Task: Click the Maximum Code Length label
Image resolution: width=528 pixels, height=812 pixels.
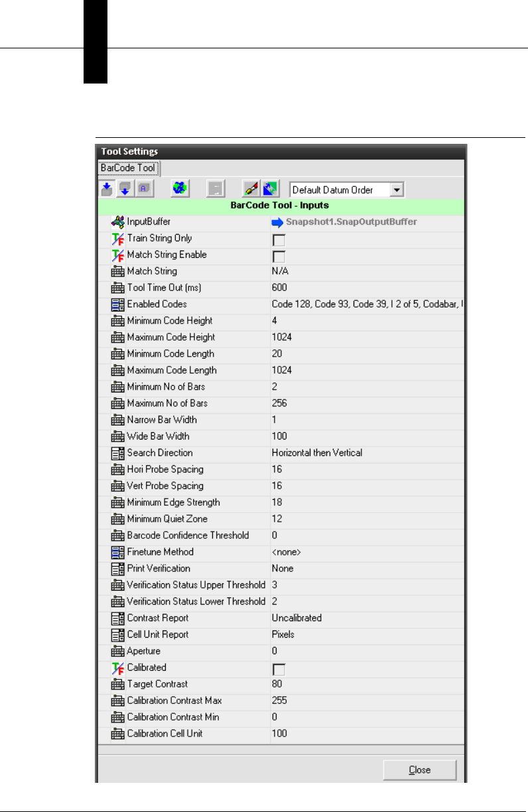Action: [x=172, y=371]
